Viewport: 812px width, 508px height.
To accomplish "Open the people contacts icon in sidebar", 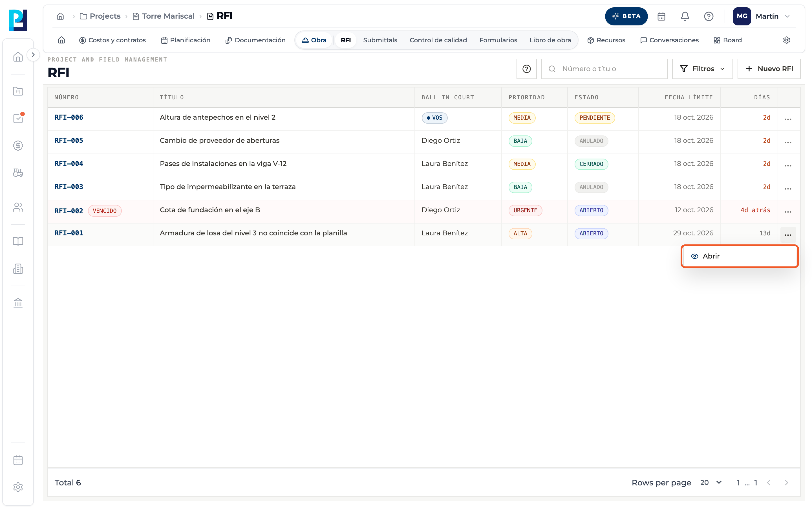I will tap(18, 207).
